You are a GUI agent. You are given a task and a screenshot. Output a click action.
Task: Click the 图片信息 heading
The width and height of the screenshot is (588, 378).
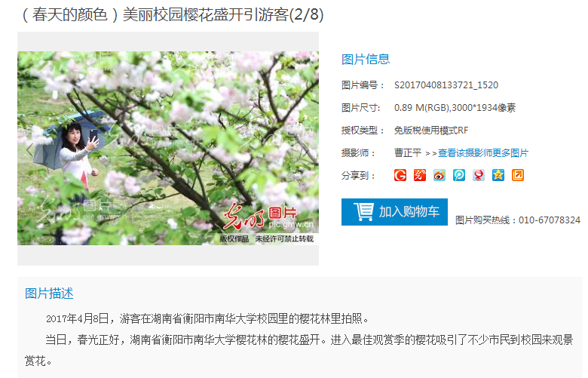(x=366, y=60)
